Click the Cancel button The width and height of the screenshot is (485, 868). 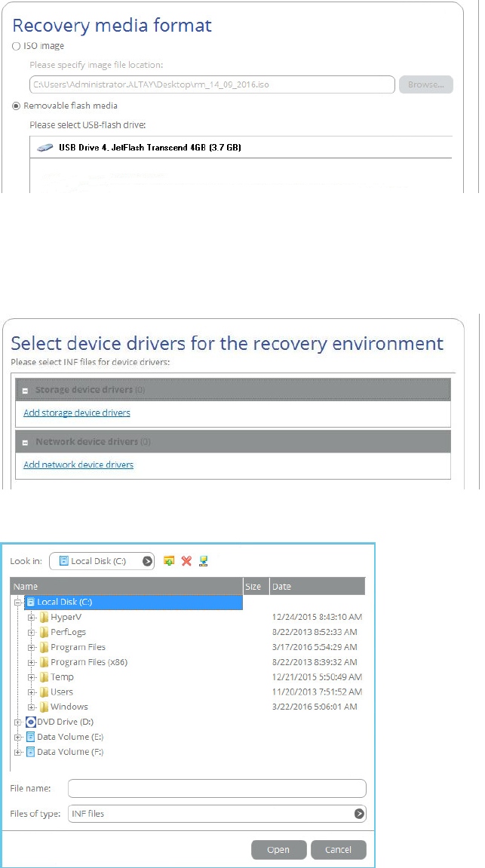pos(339,848)
